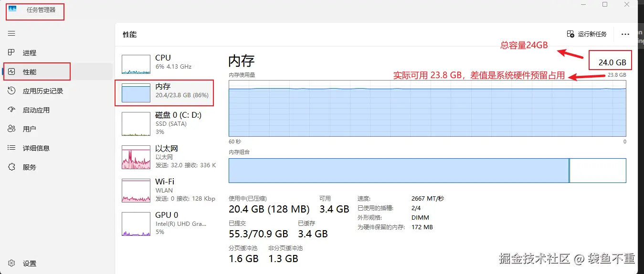The width and height of the screenshot is (644, 274).
Task: Open 应用历史记录 app history icon
Action: pyautogui.click(x=12, y=91)
